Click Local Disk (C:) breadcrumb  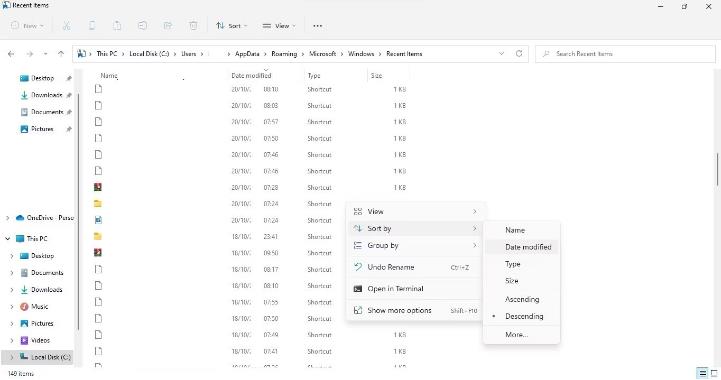(149, 54)
